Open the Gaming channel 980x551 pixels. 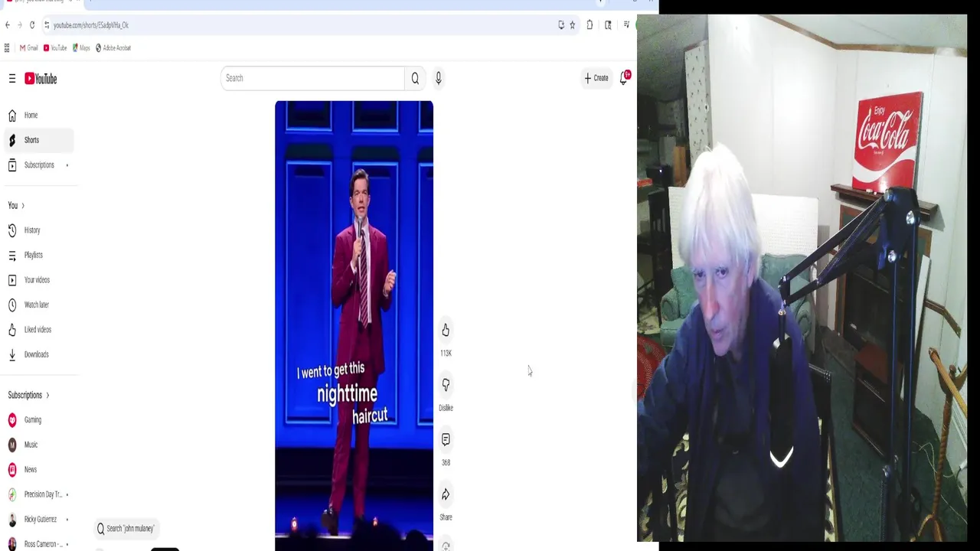pyautogui.click(x=39, y=420)
